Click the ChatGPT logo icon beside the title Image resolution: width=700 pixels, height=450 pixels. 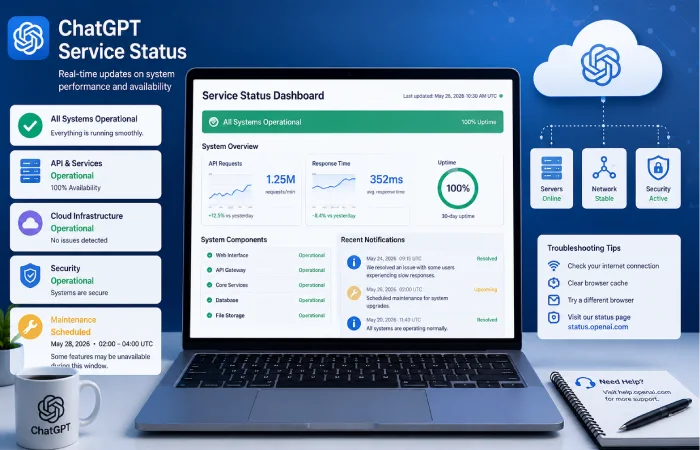[28, 38]
